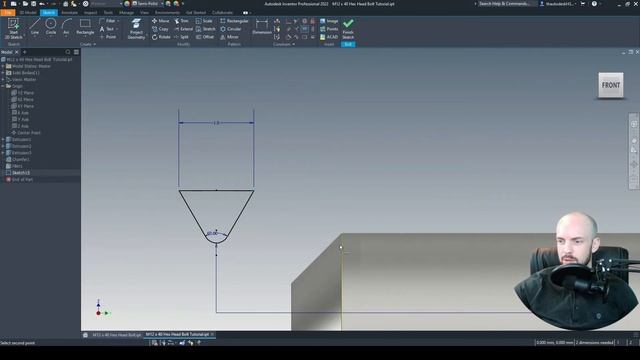The image size is (640, 360).
Task: Select XY Plane in browser
Action: [22, 106]
